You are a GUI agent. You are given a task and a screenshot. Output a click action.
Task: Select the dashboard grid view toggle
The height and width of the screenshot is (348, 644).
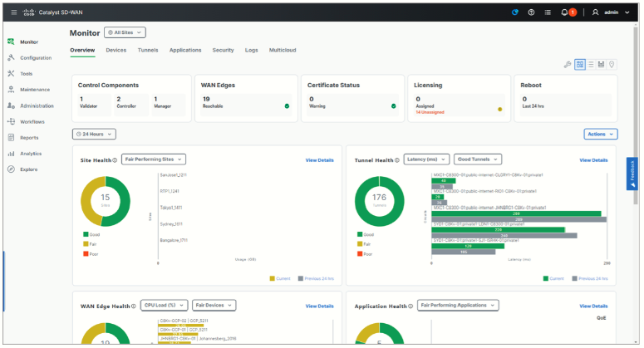point(580,65)
